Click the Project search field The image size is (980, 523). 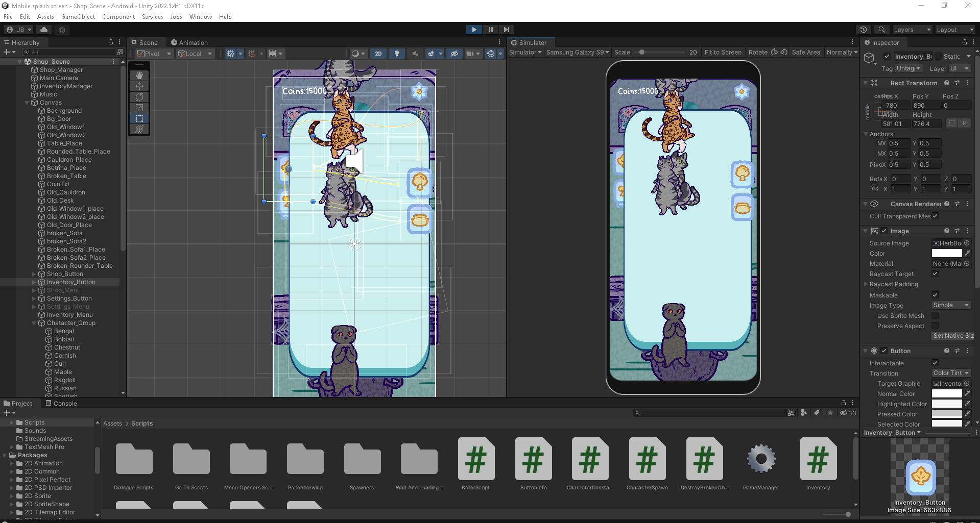pos(710,413)
